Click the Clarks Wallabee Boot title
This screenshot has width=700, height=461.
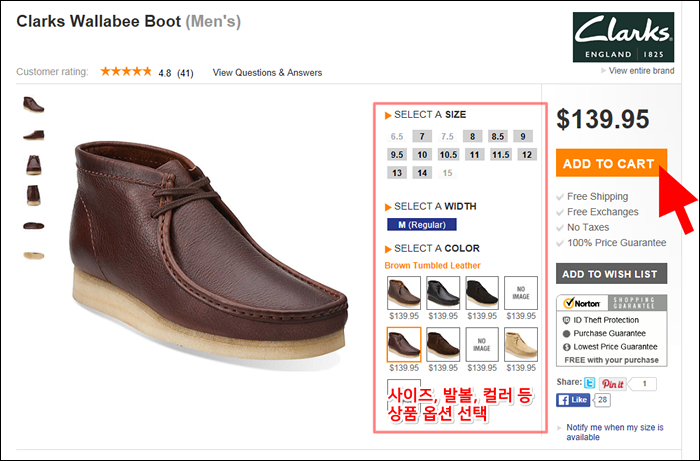(99, 21)
